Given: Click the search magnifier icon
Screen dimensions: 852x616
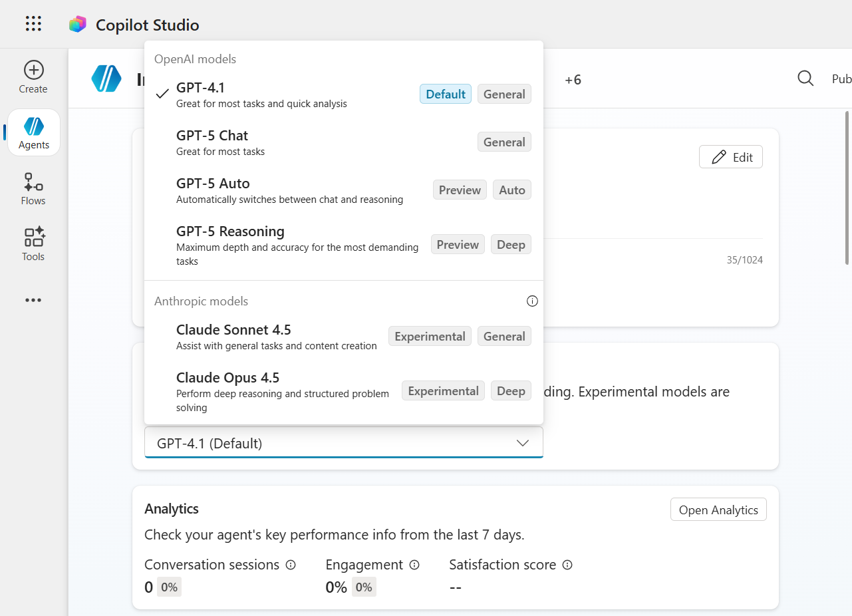Looking at the screenshot, I should (805, 78).
